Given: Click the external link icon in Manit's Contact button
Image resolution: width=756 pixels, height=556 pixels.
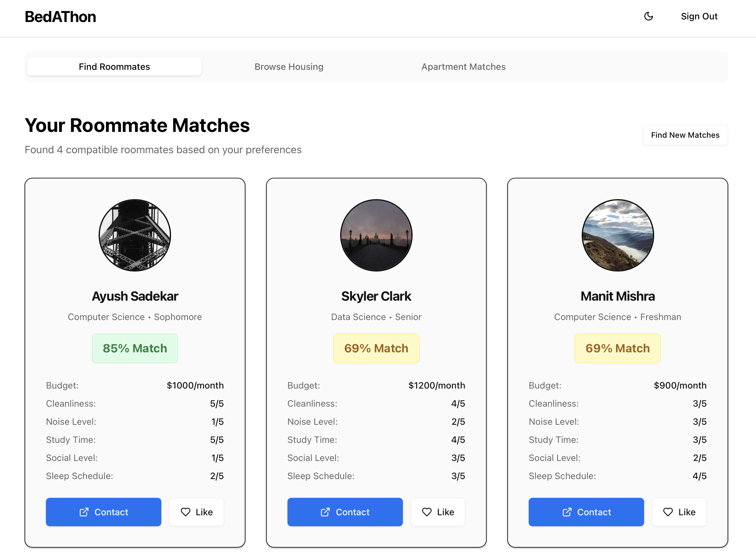Looking at the screenshot, I should pyautogui.click(x=567, y=512).
